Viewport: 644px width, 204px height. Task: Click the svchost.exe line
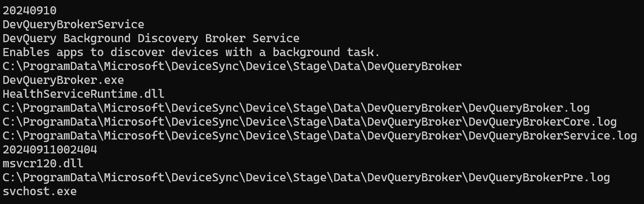point(40,191)
